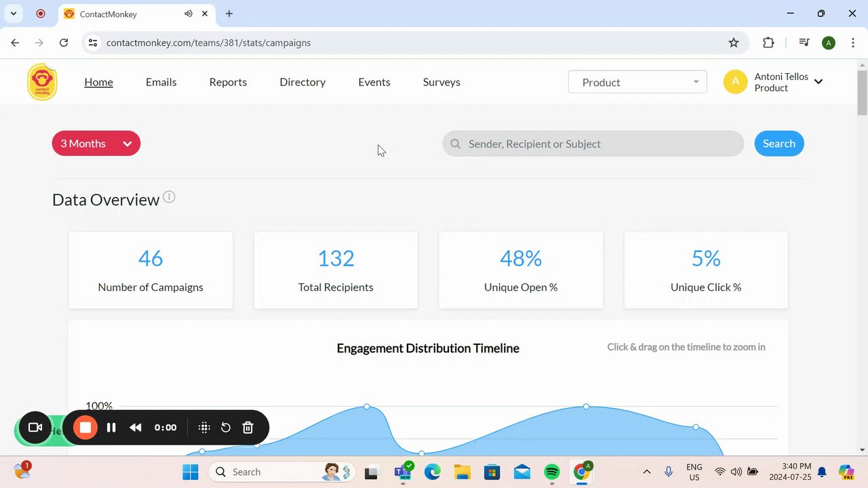Image resolution: width=868 pixels, height=488 pixels.
Task: Click the first 100% peak timeline point
Action: (367, 407)
